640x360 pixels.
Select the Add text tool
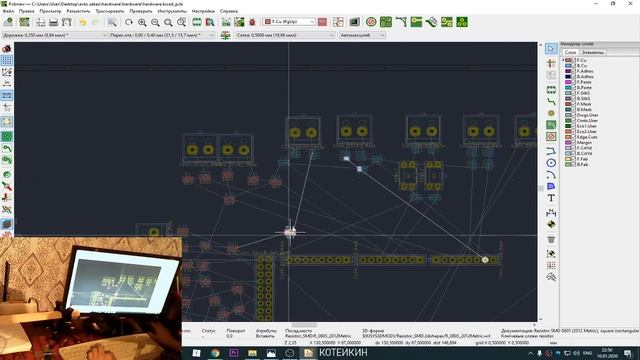click(x=551, y=198)
